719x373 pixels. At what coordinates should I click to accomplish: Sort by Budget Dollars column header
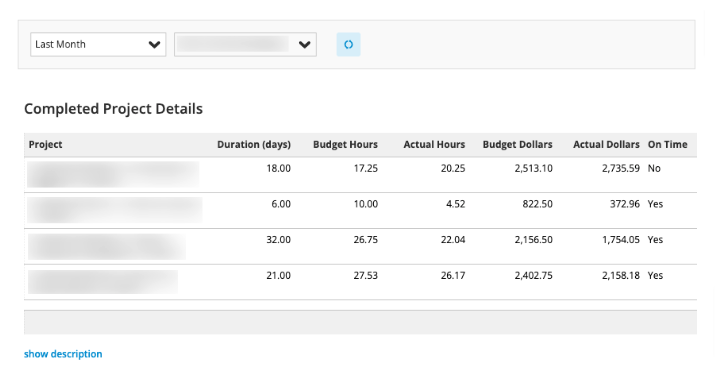[x=517, y=145]
